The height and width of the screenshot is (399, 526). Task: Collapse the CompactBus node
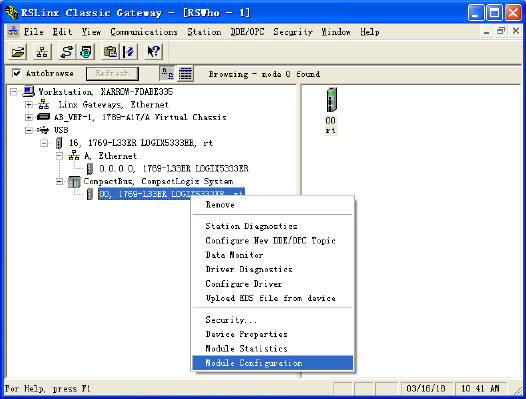click(59, 182)
